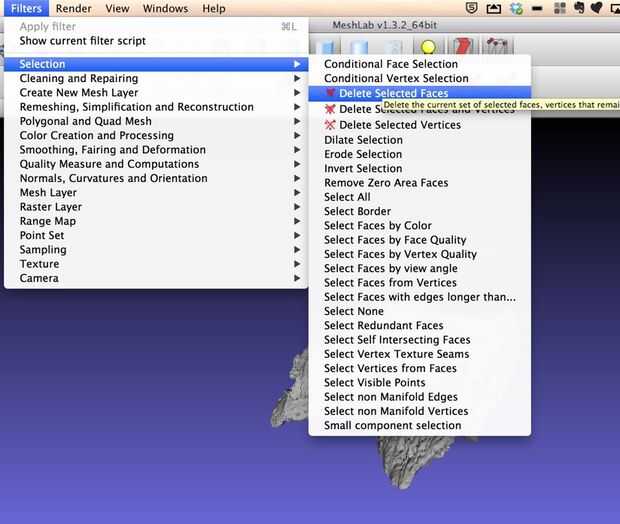The image size is (620, 524).
Task: Open the Raster Layer filter category
Action: click(x=156, y=207)
